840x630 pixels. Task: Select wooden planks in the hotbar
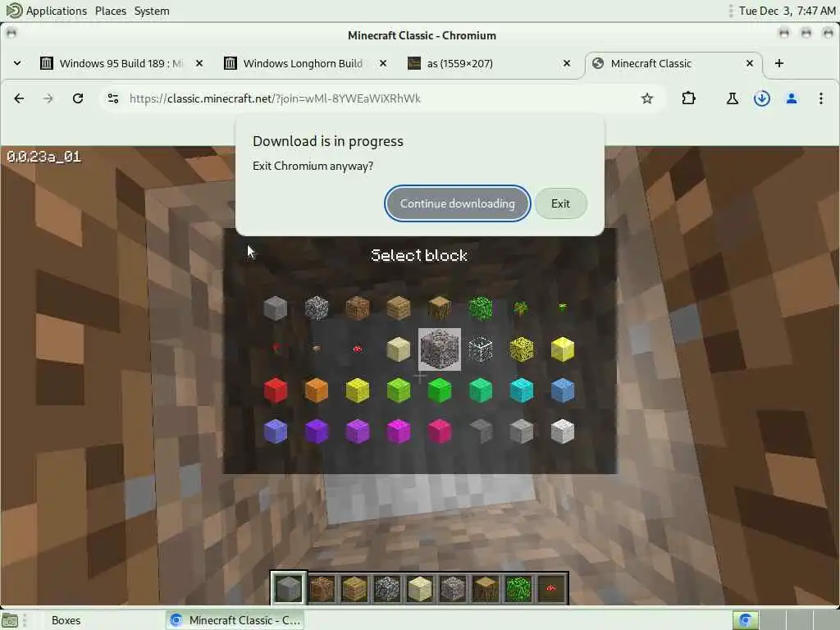pyautogui.click(x=354, y=587)
